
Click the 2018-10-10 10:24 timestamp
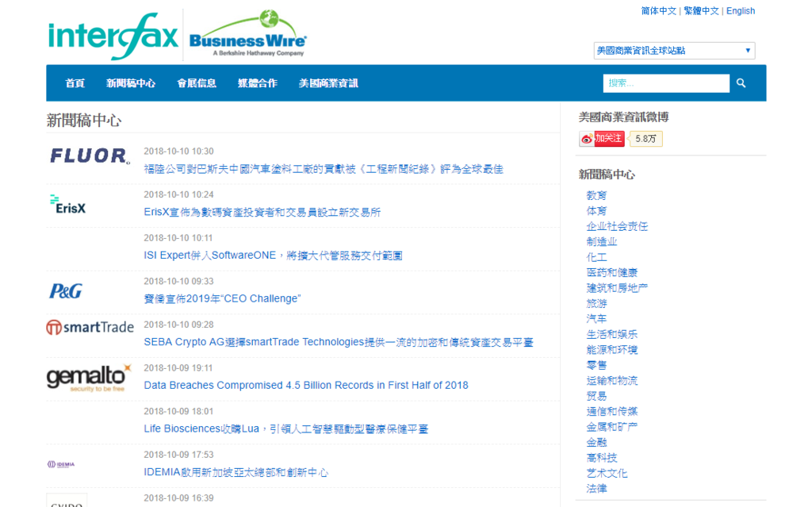(178, 194)
